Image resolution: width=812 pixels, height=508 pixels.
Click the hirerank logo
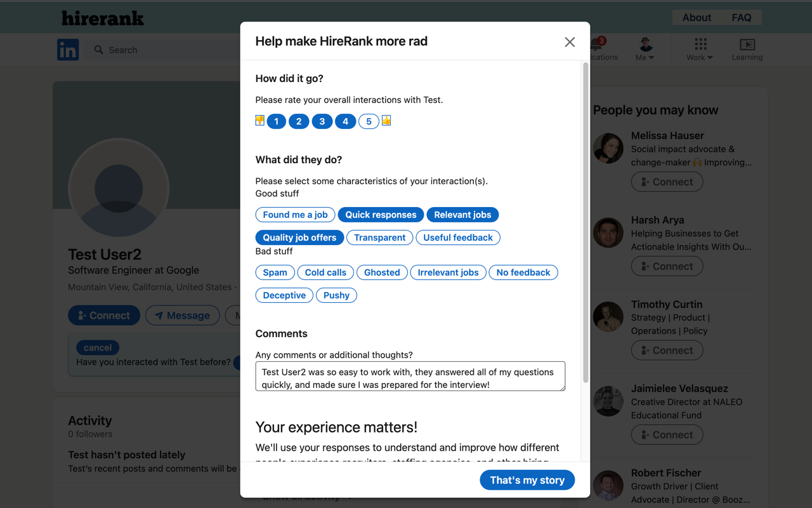coord(103,18)
